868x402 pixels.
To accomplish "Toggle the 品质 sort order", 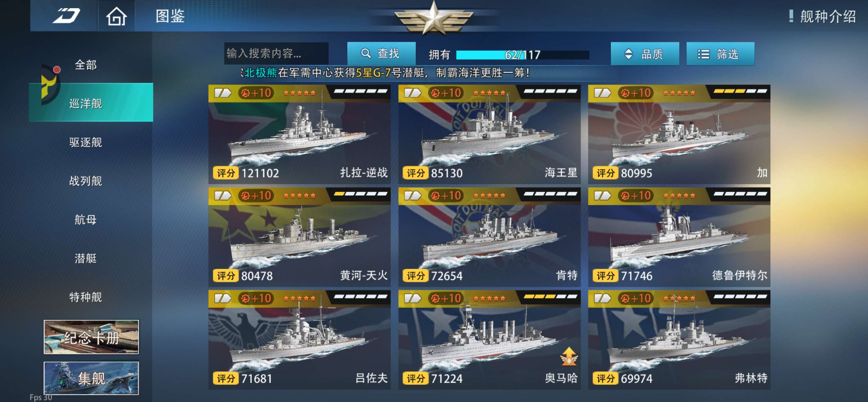I will [645, 54].
